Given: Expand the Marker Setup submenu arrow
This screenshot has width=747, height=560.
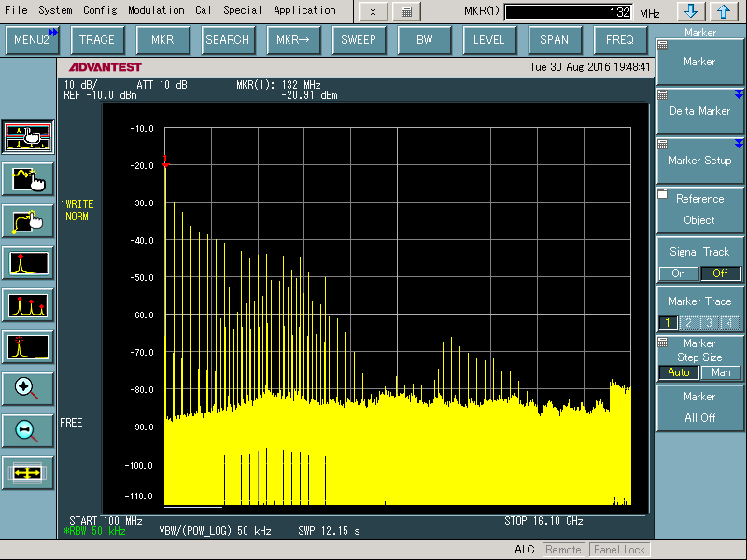Looking at the screenshot, I should click(739, 144).
